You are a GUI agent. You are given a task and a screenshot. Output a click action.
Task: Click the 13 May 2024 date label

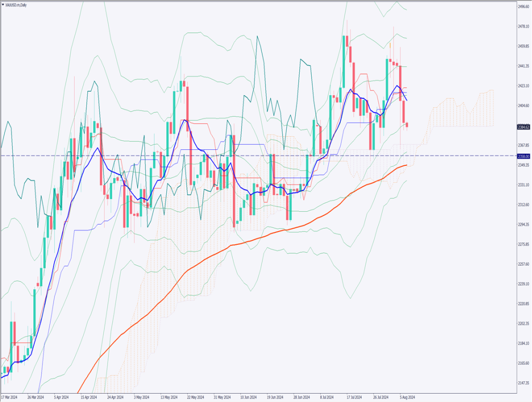[169, 397]
